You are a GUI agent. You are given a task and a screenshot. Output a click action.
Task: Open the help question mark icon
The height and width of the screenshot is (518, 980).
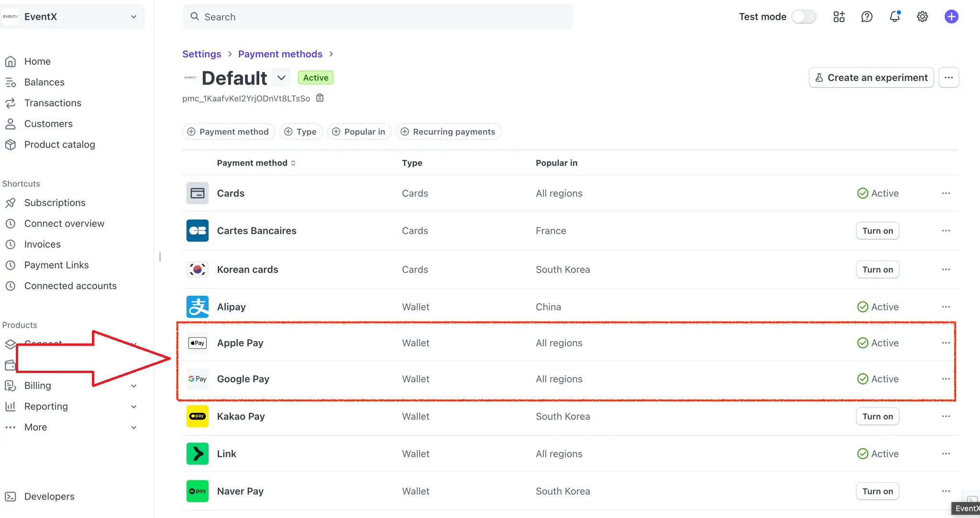click(x=867, y=17)
